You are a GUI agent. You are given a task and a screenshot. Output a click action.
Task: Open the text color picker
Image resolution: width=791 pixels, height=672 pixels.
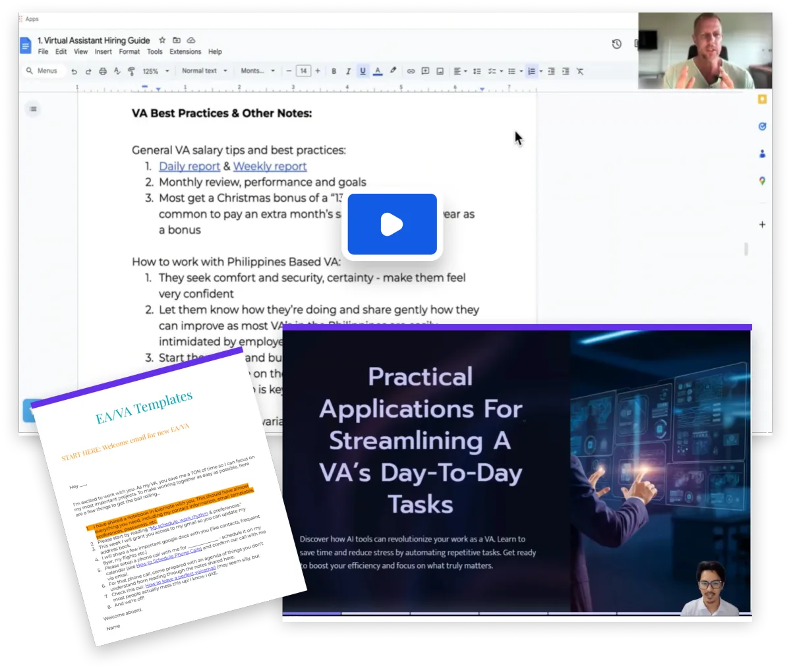[x=378, y=71]
